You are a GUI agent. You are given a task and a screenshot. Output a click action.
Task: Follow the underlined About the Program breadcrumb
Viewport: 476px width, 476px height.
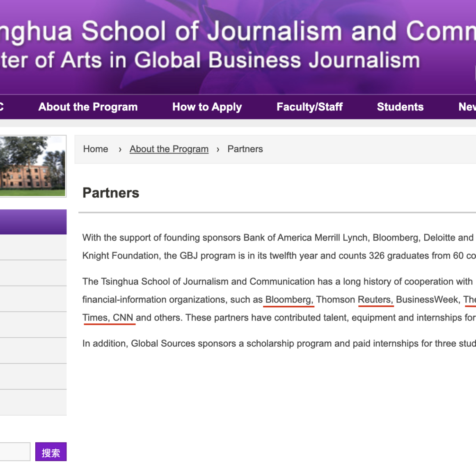[x=169, y=149]
